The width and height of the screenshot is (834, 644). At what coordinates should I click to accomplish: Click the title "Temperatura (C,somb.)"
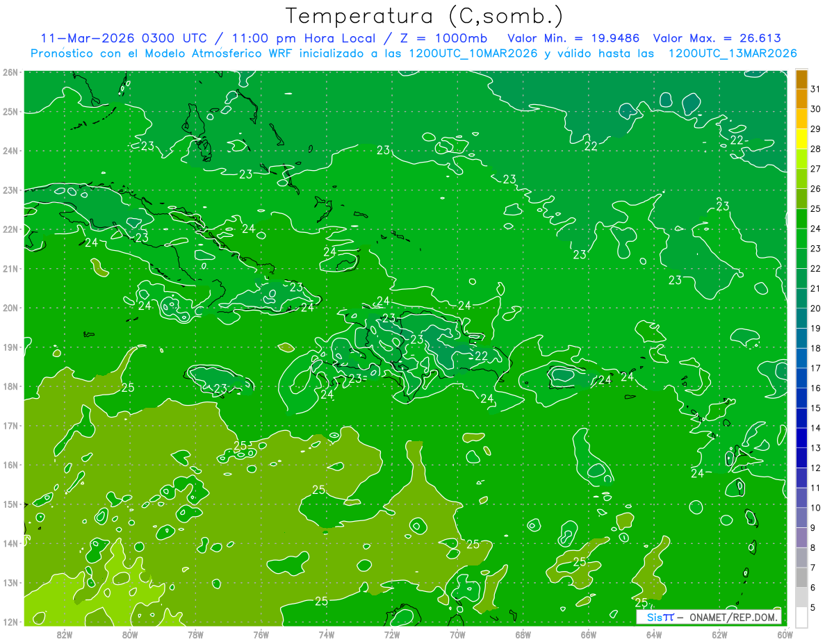point(425,15)
